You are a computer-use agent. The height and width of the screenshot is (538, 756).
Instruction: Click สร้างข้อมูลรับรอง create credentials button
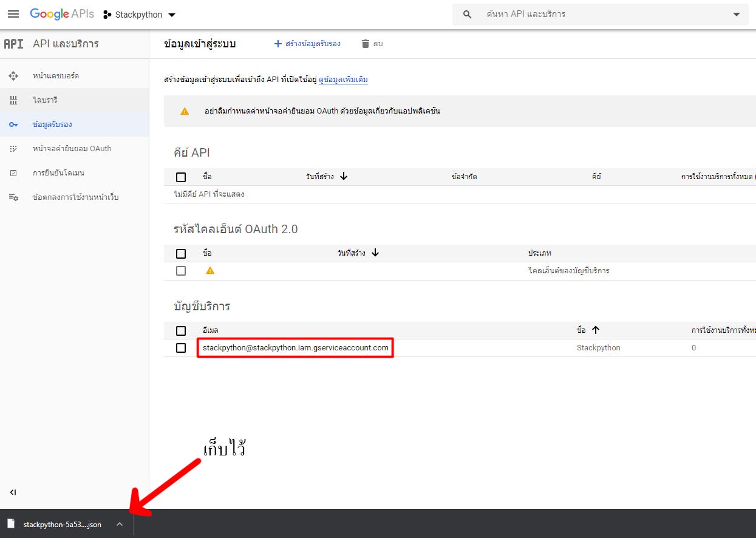tap(307, 44)
